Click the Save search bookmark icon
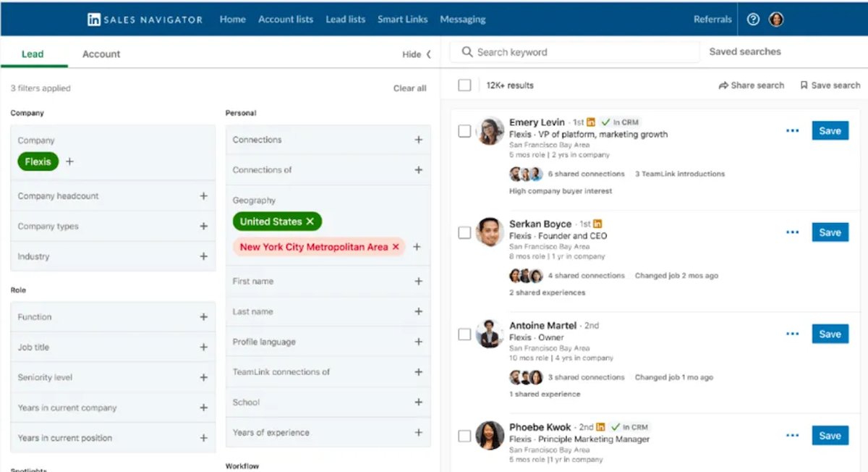The height and width of the screenshot is (472, 868). pyautogui.click(x=804, y=85)
